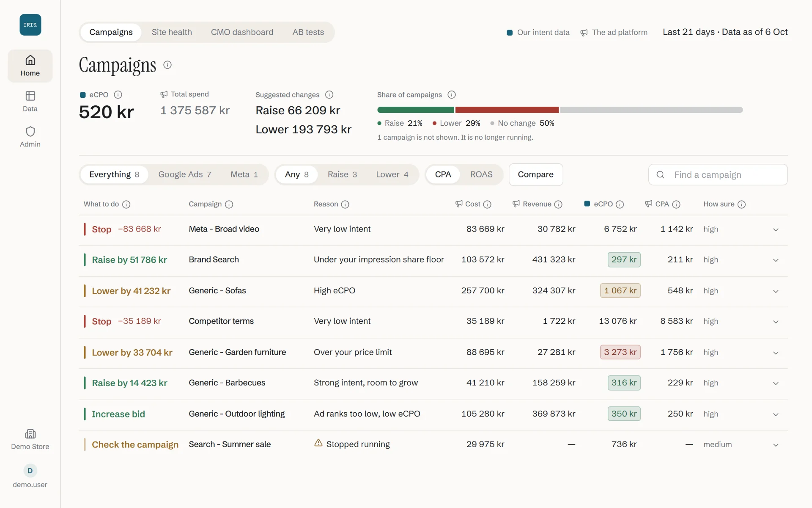Click the 297 kr eCPO badge
The width and height of the screenshot is (812, 508).
coord(624,260)
